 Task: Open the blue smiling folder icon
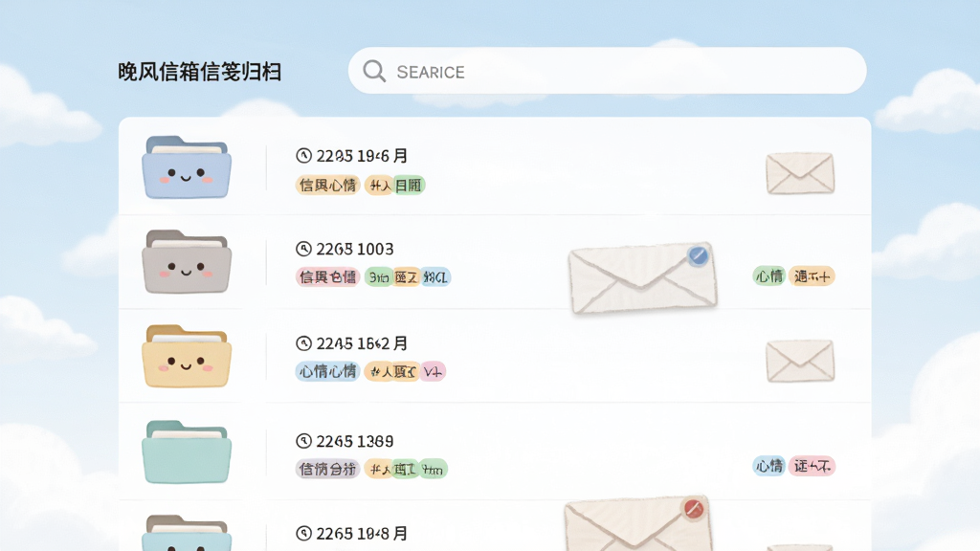pos(187,166)
